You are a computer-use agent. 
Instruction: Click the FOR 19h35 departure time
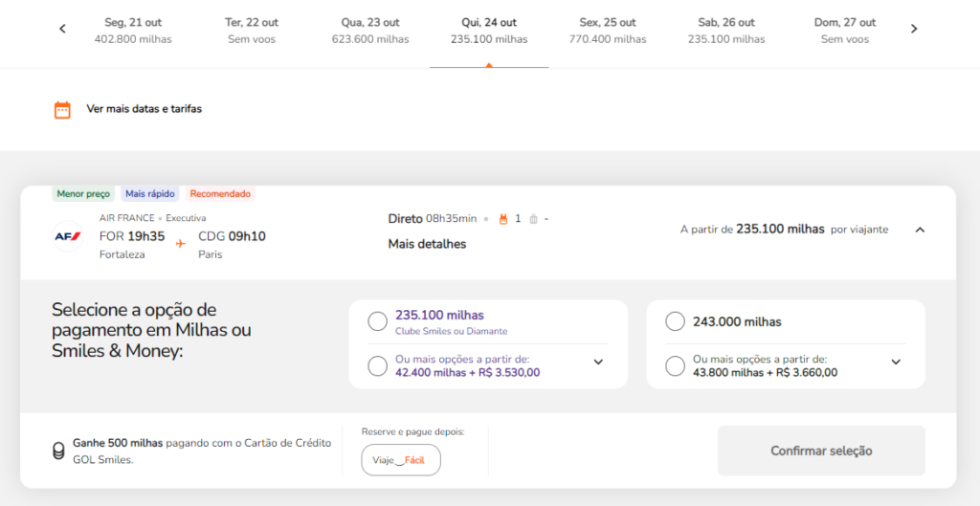[x=132, y=236]
